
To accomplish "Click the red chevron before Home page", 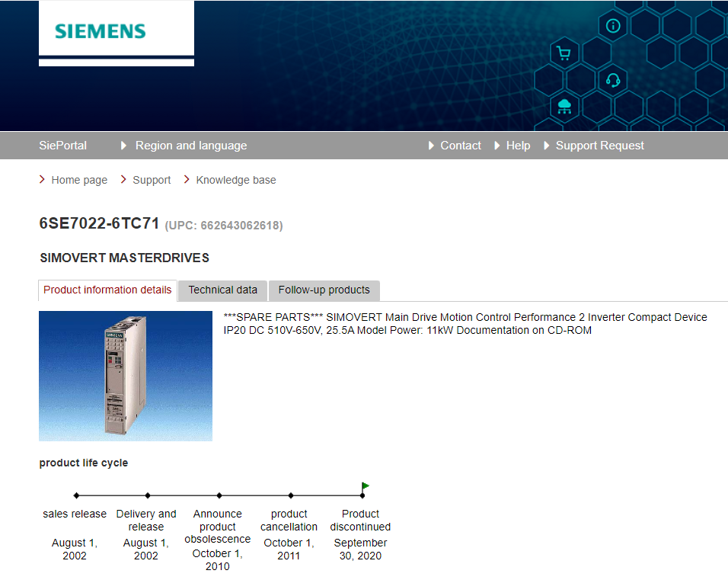I will click(42, 180).
